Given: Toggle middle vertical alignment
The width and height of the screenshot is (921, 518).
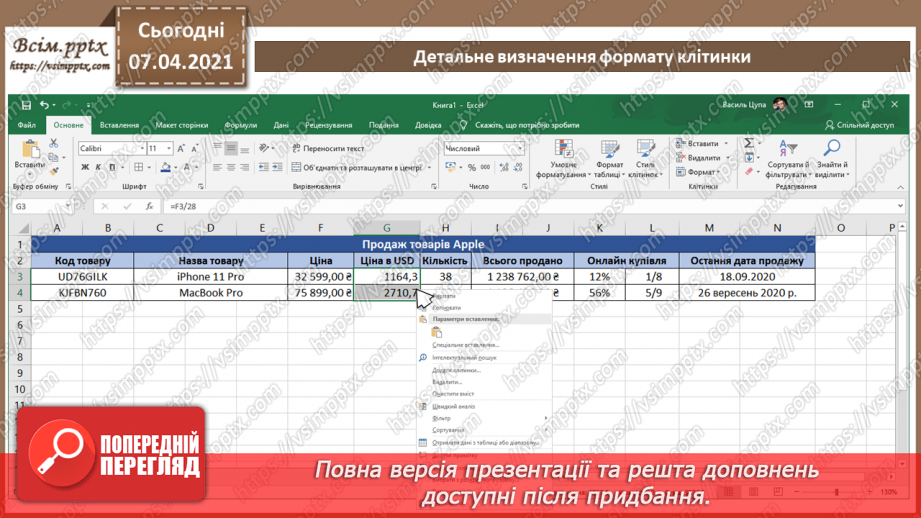Looking at the screenshot, I should (231, 149).
